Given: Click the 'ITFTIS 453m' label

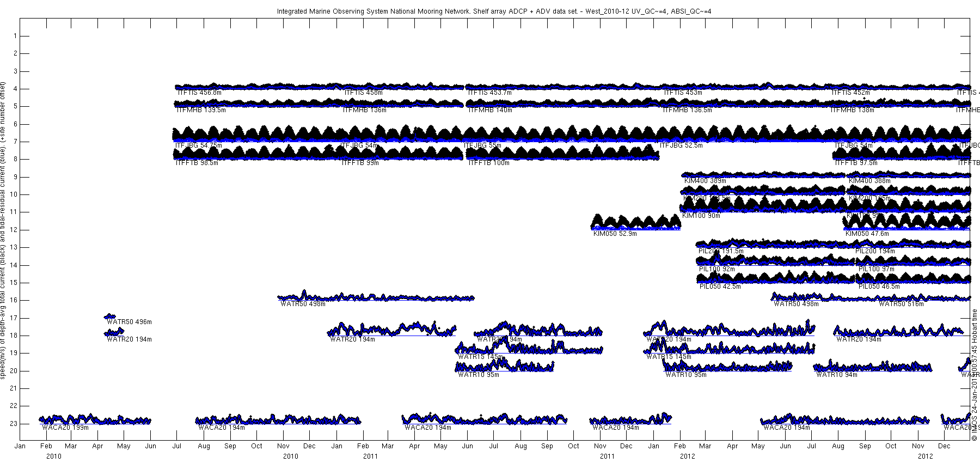Looking at the screenshot, I should pyautogui.click(x=683, y=93).
